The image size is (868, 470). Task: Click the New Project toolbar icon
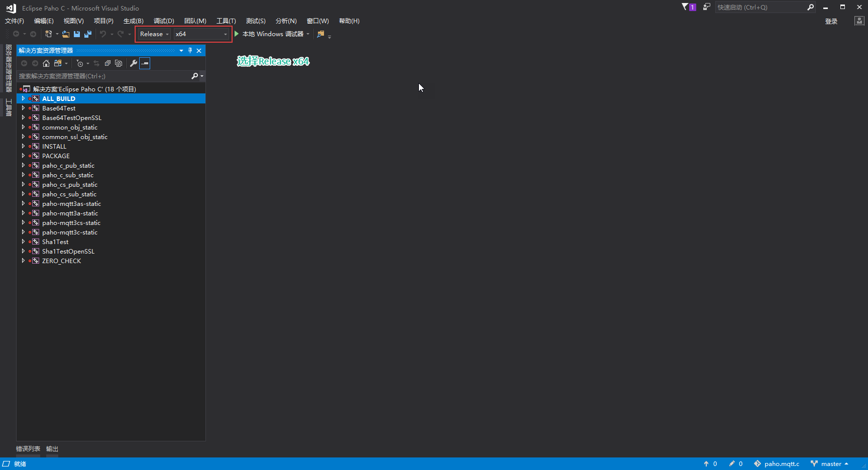pos(48,34)
